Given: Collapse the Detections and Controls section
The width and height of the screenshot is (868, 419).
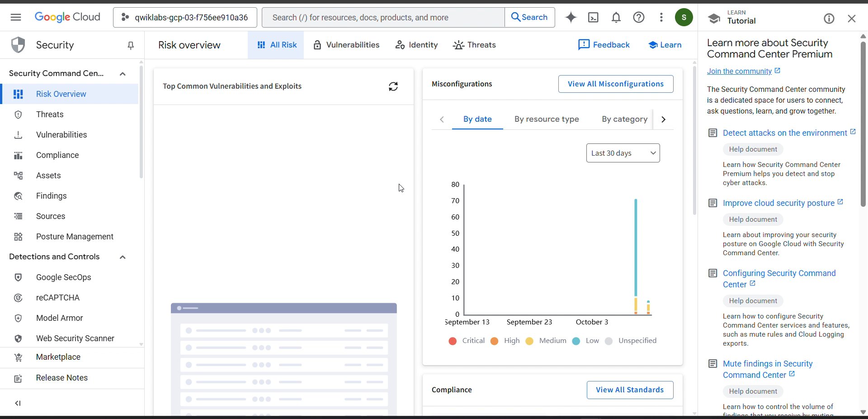Looking at the screenshot, I should tap(123, 257).
